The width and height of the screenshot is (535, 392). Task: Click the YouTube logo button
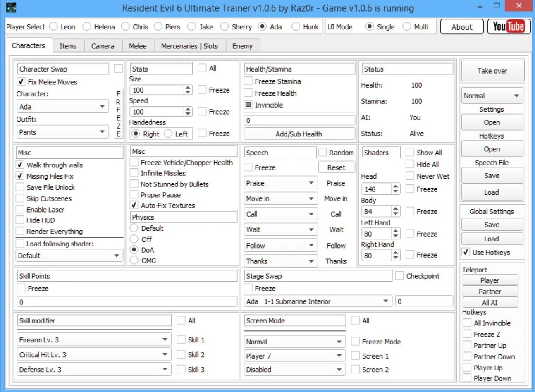pos(509,27)
